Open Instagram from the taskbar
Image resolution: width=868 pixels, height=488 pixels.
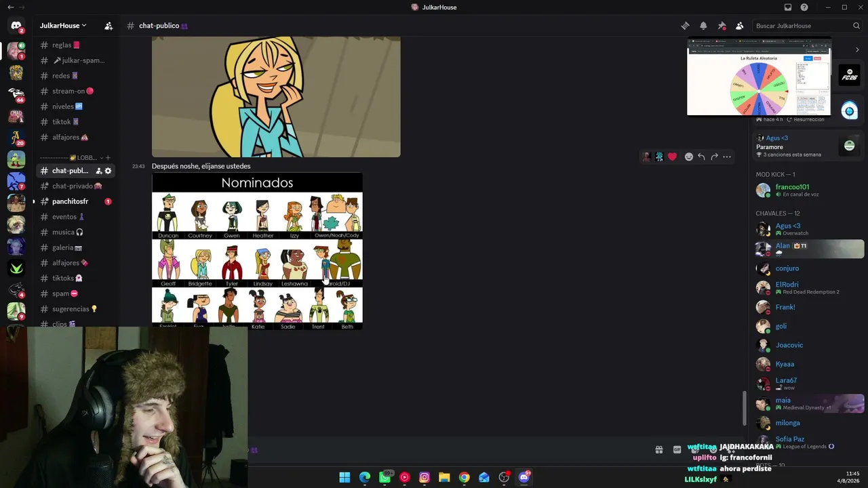point(425,477)
